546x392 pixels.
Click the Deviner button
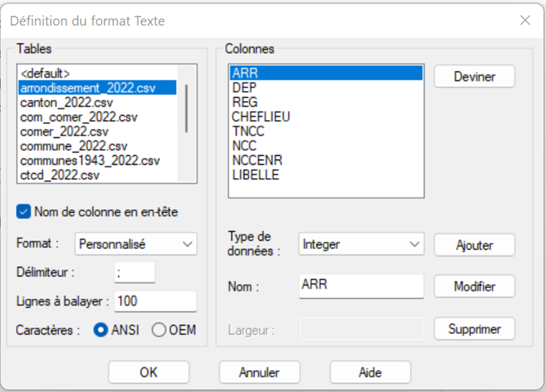pyautogui.click(x=474, y=77)
